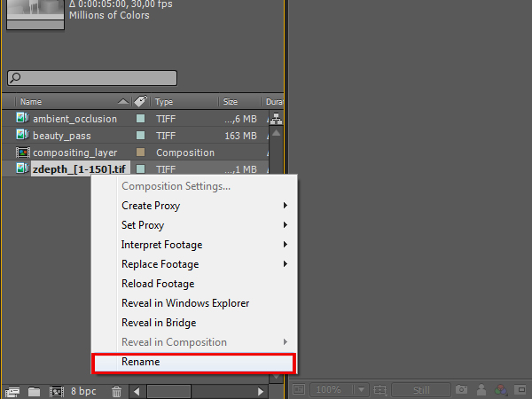Choose Rename from the context menu
Screen dimensions: 532x399
pos(140,362)
